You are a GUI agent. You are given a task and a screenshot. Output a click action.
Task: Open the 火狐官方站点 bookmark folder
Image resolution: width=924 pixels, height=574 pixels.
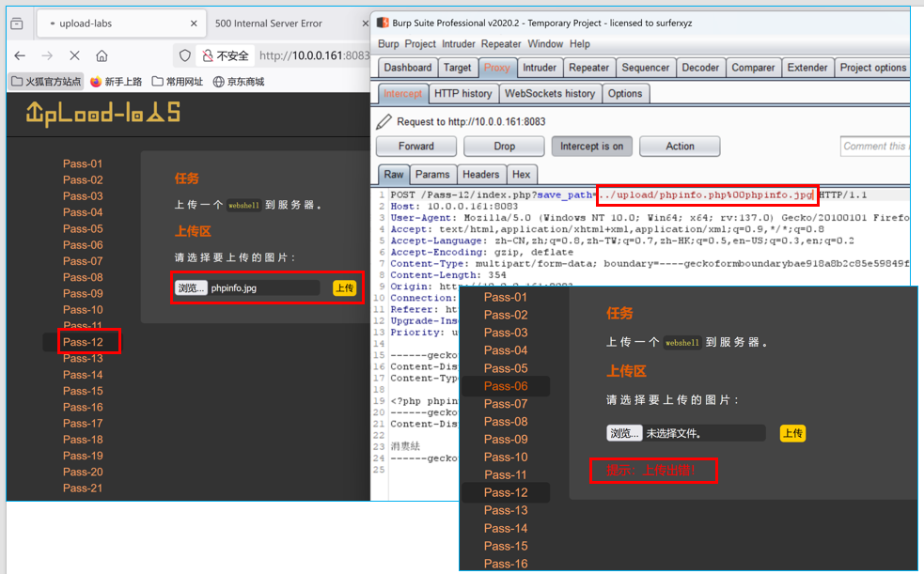pyautogui.click(x=46, y=81)
